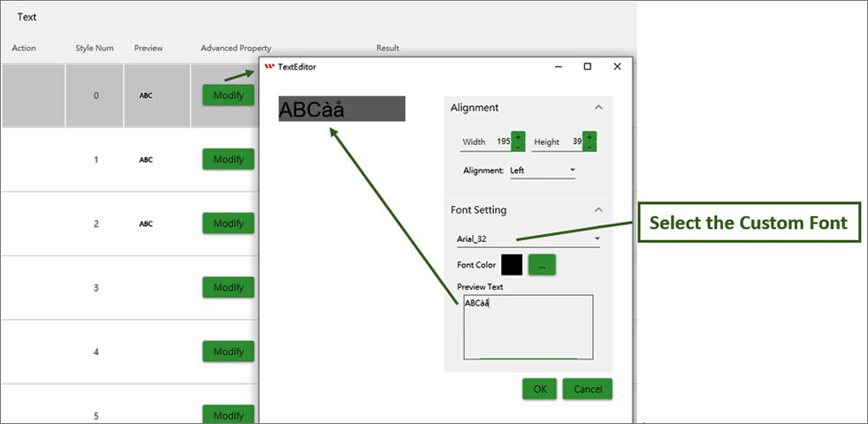Screen dimensions: 868x424
Task: Click the Style Num column header
Action: (95, 49)
